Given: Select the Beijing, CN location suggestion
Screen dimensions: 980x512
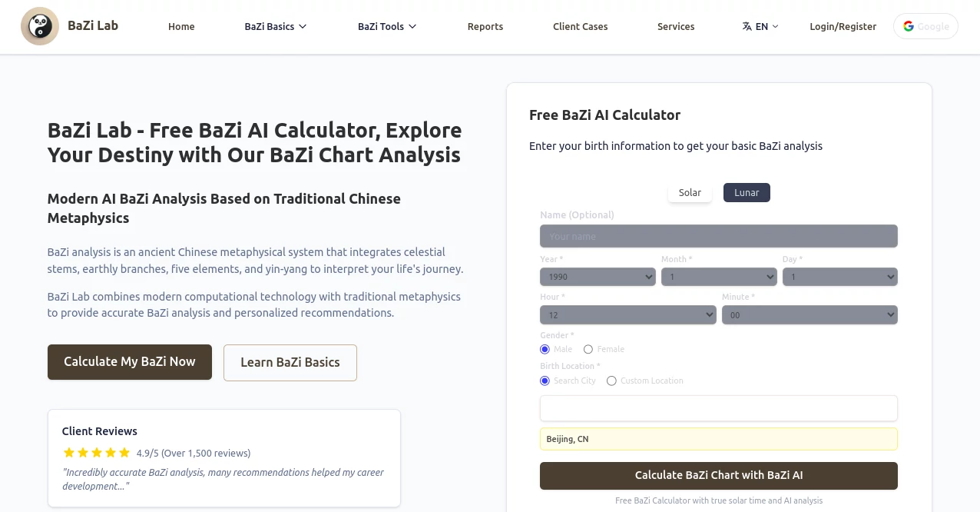Looking at the screenshot, I should [x=718, y=438].
